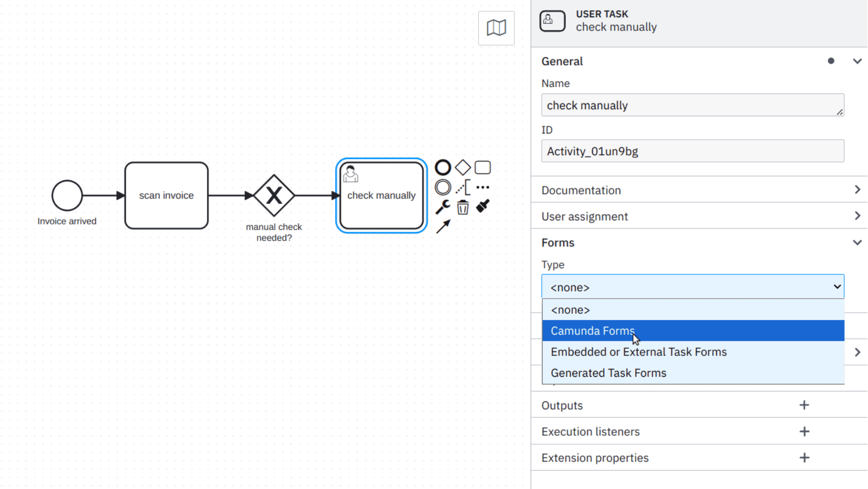Append a gateway from context pad
The height and width of the screenshot is (489, 868).
tap(463, 167)
